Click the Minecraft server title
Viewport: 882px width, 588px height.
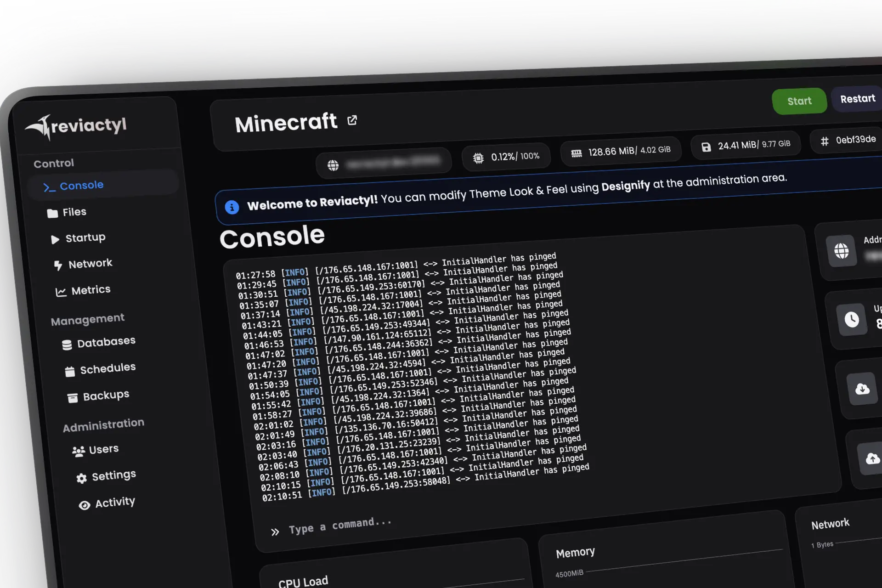286,123
